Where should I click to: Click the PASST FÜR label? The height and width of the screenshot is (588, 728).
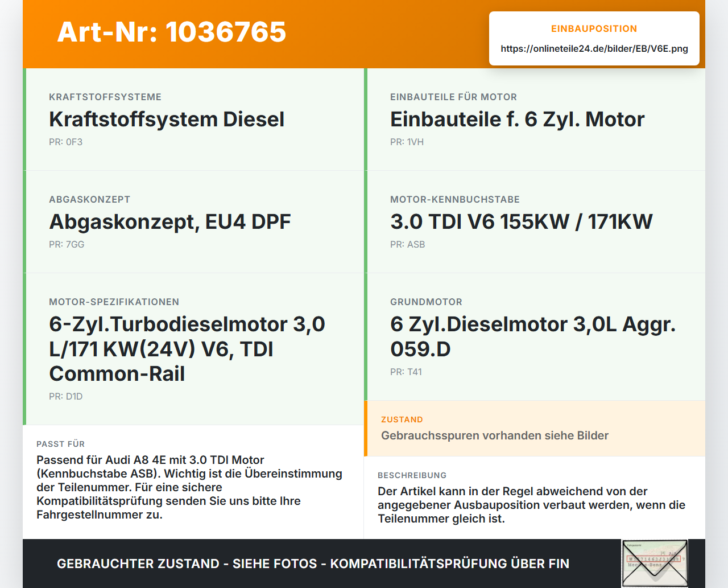pyautogui.click(x=61, y=445)
